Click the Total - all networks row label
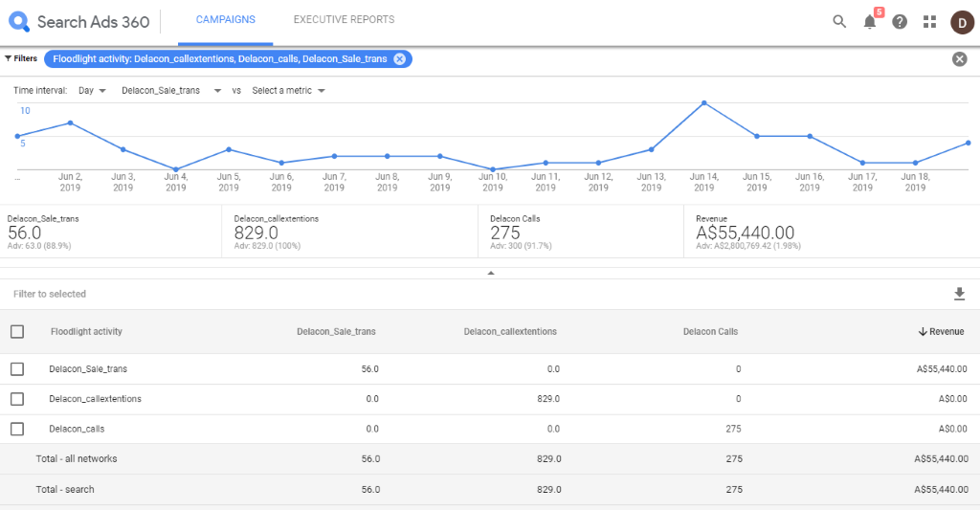Screen dimensions: 980x510 point(77,458)
